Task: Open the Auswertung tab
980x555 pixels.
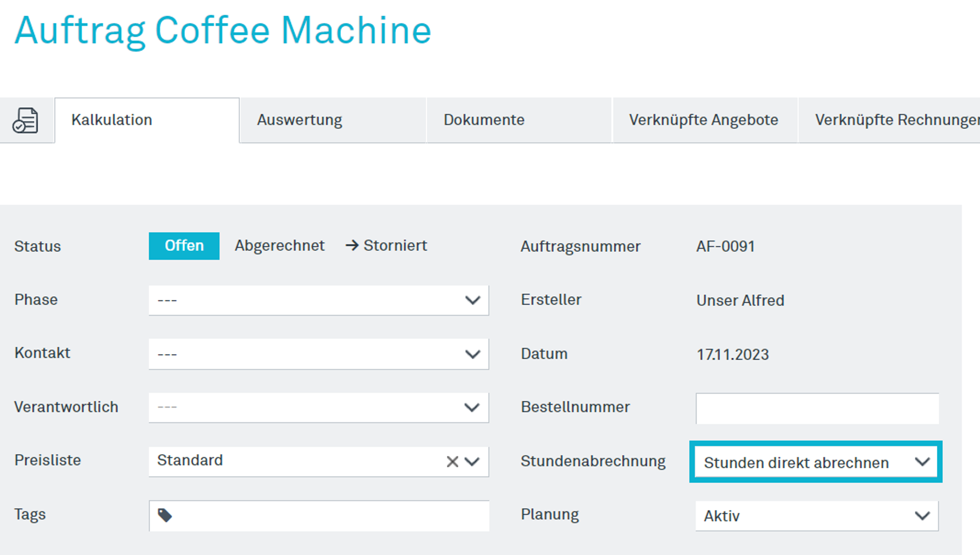Action: point(333,120)
